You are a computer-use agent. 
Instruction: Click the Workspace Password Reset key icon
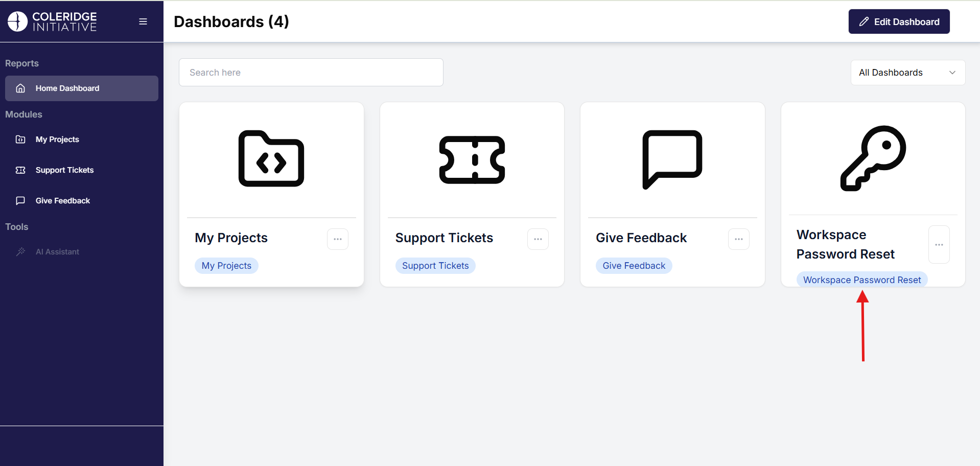point(873,158)
